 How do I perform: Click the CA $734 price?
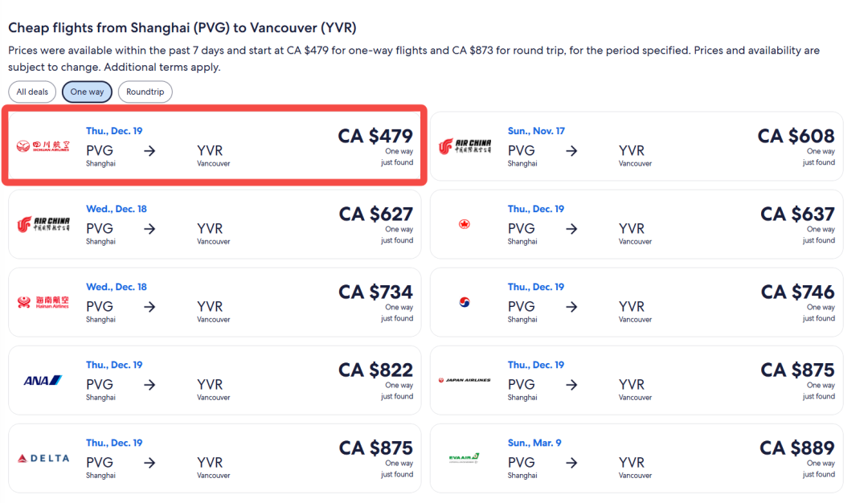tap(376, 292)
